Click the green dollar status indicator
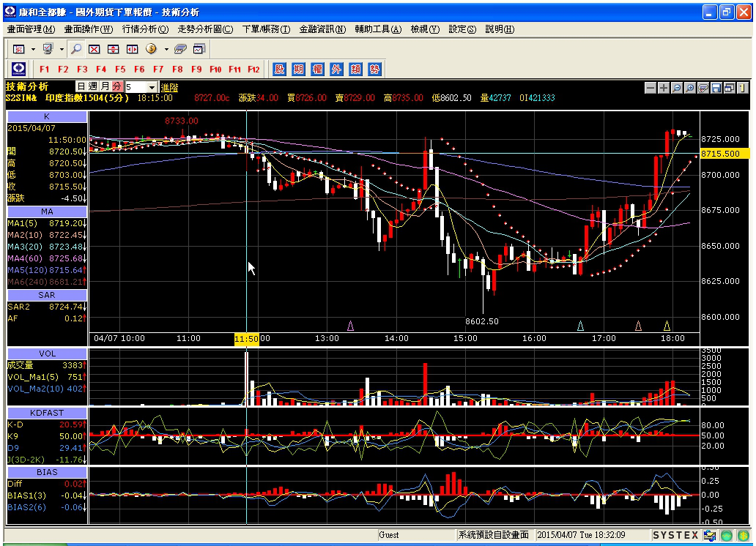Screen dimensions: 756x546 pos(744,535)
